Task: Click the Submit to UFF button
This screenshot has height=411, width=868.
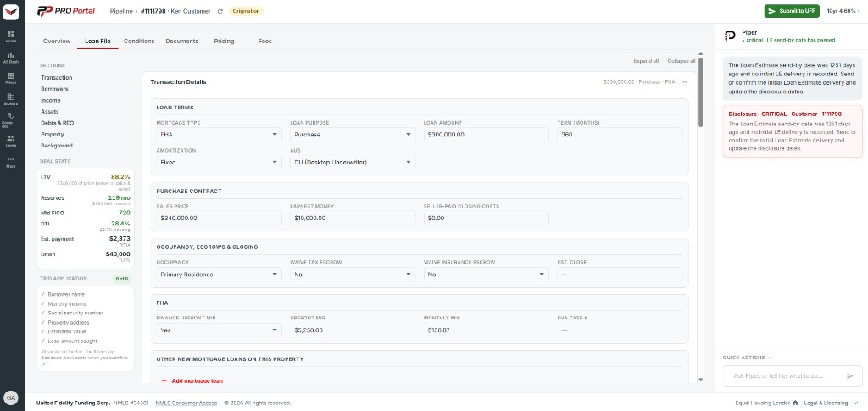Action: pos(792,11)
